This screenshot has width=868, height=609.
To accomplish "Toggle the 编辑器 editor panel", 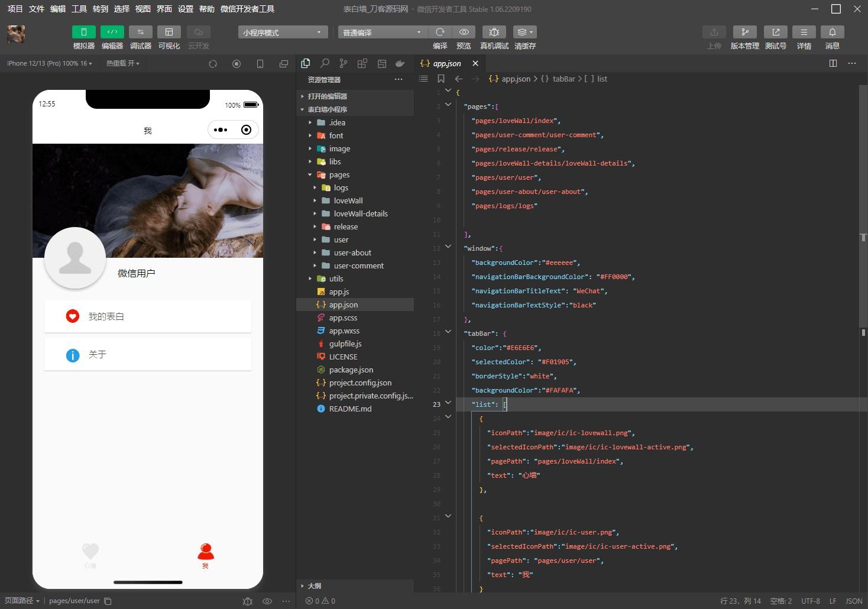I will pyautogui.click(x=112, y=32).
